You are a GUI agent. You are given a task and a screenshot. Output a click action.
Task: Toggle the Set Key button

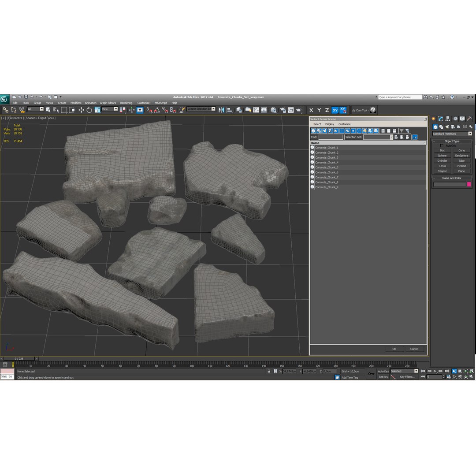click(383, 377)
